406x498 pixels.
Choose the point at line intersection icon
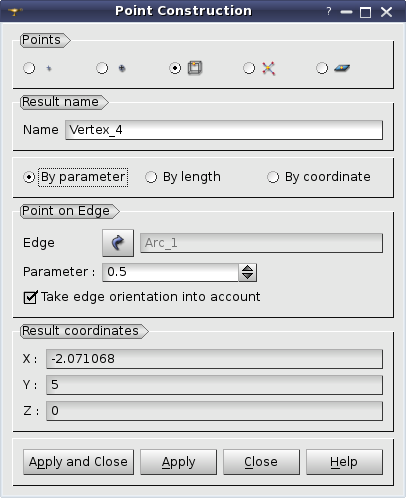click(268, 68)
